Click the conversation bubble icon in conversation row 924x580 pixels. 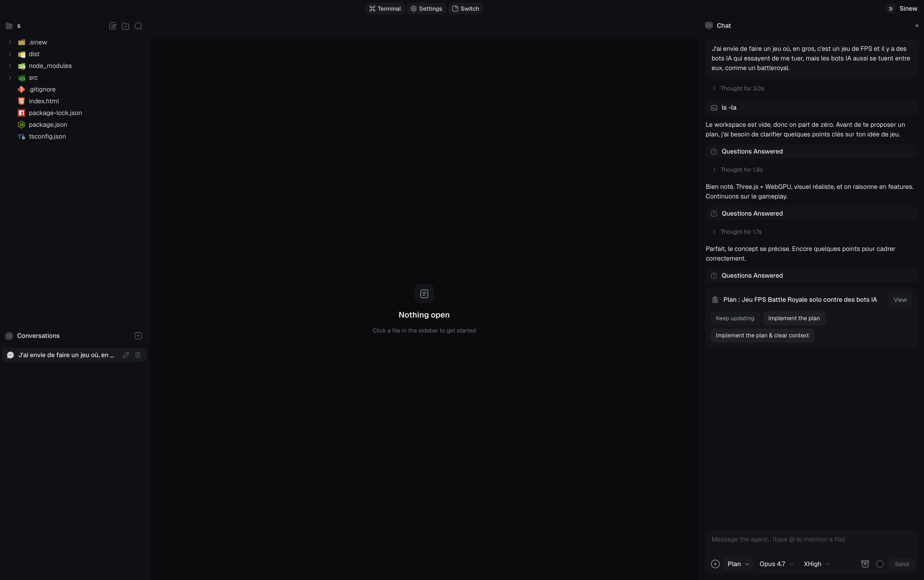click(10, 355)
